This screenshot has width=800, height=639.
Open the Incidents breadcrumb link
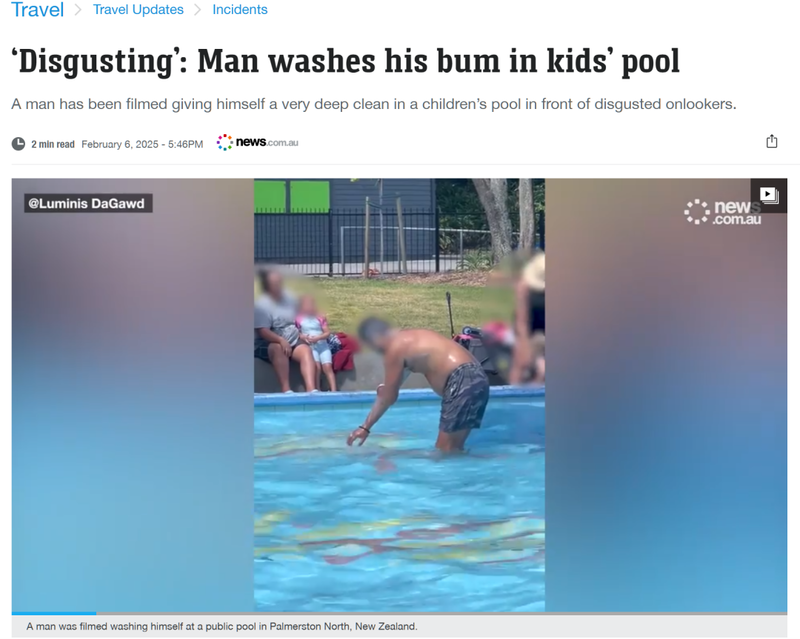240,10
